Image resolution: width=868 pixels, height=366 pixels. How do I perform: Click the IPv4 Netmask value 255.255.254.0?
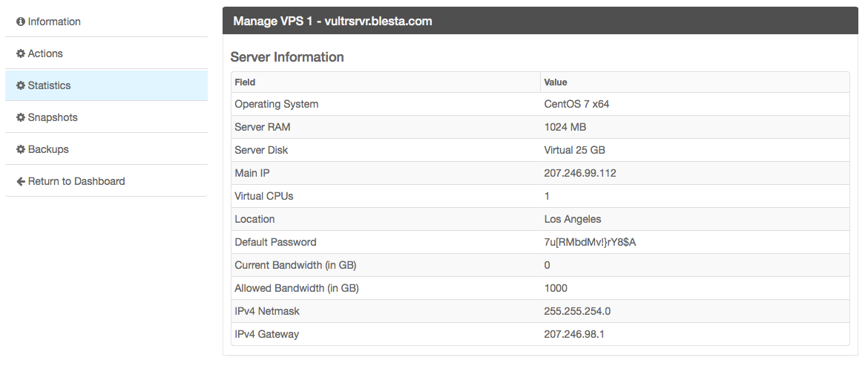click(577, 311)
